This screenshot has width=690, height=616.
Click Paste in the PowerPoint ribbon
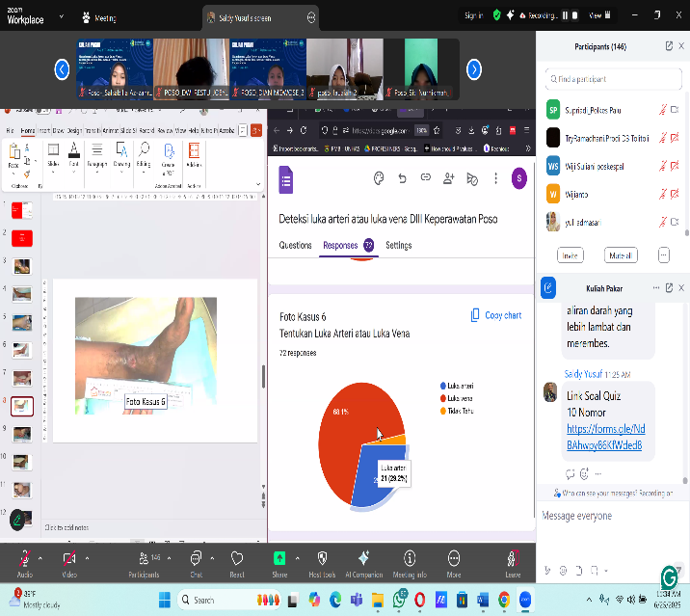tap(13, 156)
